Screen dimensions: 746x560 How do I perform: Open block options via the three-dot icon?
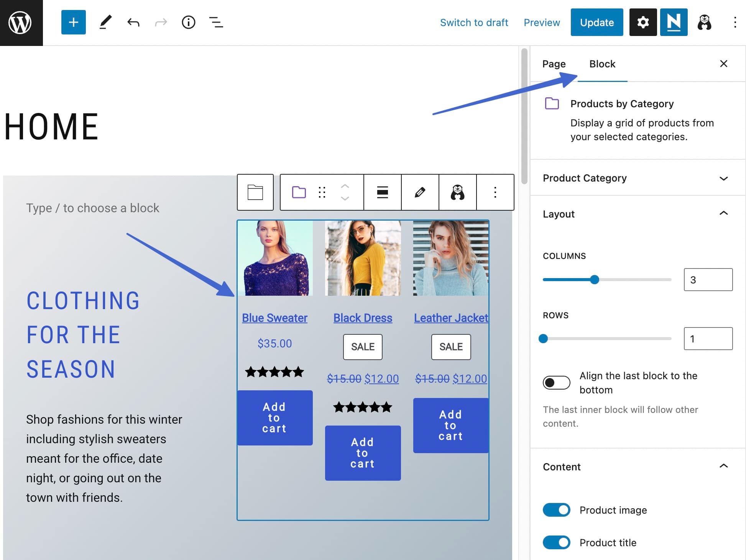[x=495, y=192]
